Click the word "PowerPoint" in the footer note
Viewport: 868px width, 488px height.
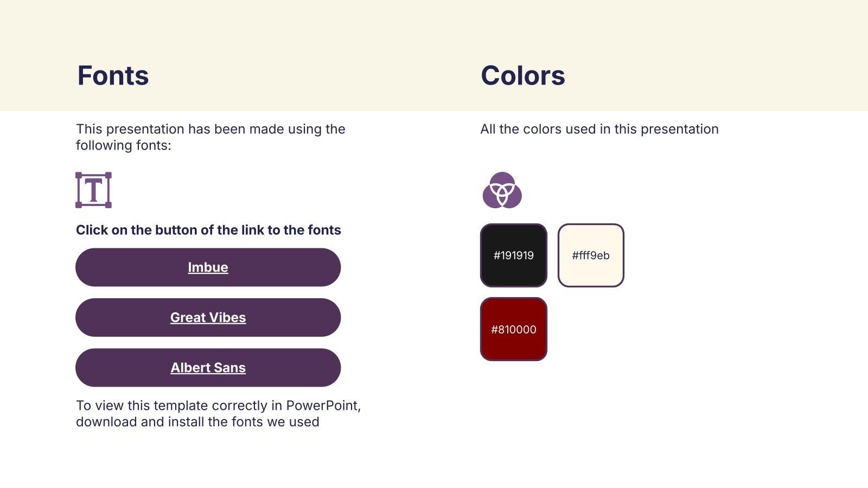coord(322,406)
